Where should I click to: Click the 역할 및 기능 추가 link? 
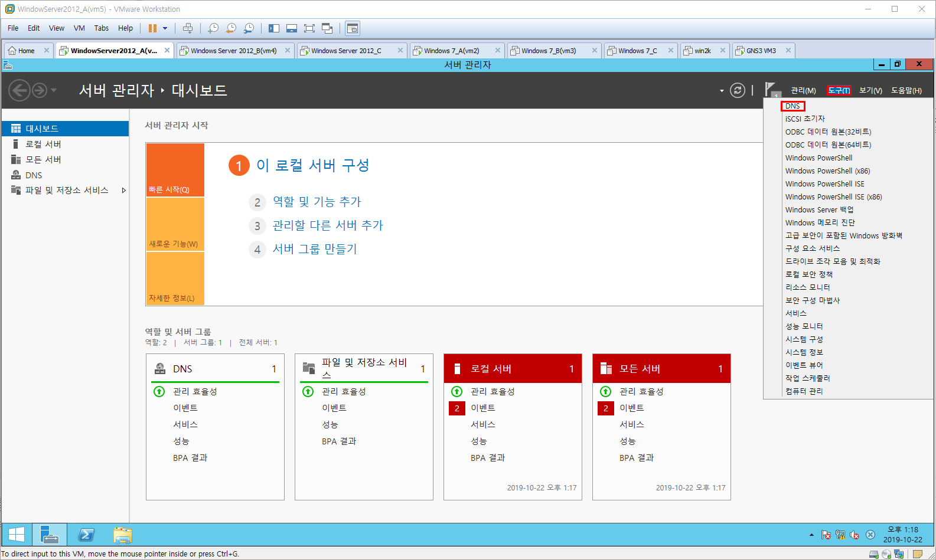point(317,202)
